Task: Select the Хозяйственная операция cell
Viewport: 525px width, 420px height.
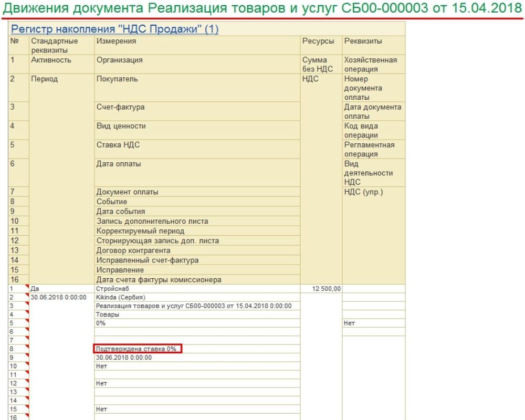Action: [374, 65]
